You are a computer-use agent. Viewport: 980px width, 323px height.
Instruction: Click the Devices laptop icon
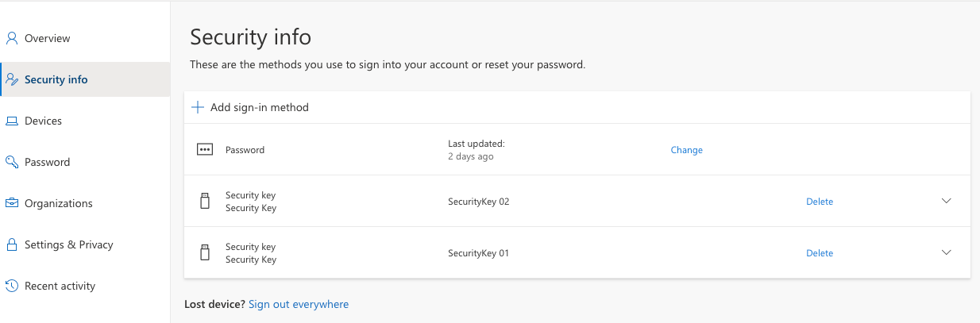click(x=12, y=121)
